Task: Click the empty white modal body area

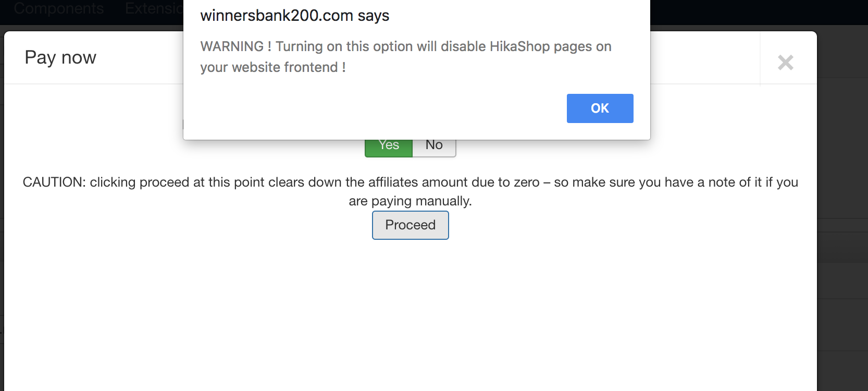Action: (x=410, y=313)
